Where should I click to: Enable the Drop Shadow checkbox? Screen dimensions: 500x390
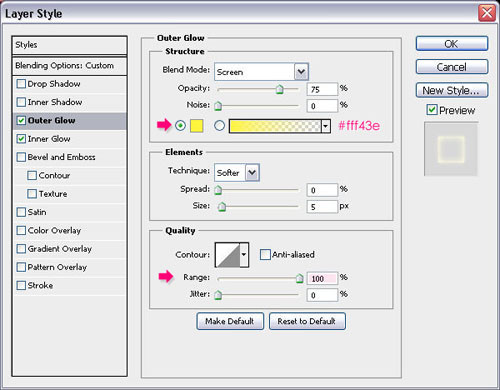tap(21, 84)
